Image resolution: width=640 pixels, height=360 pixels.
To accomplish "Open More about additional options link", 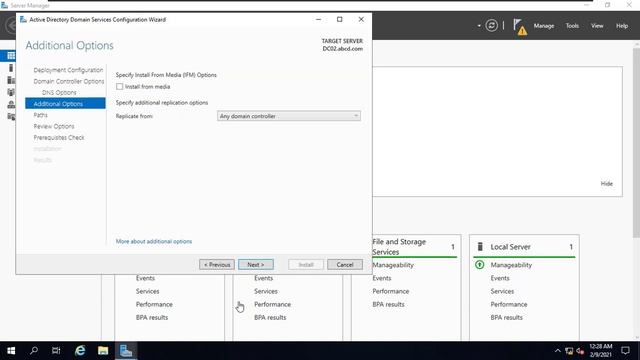I will pos(153,241).
